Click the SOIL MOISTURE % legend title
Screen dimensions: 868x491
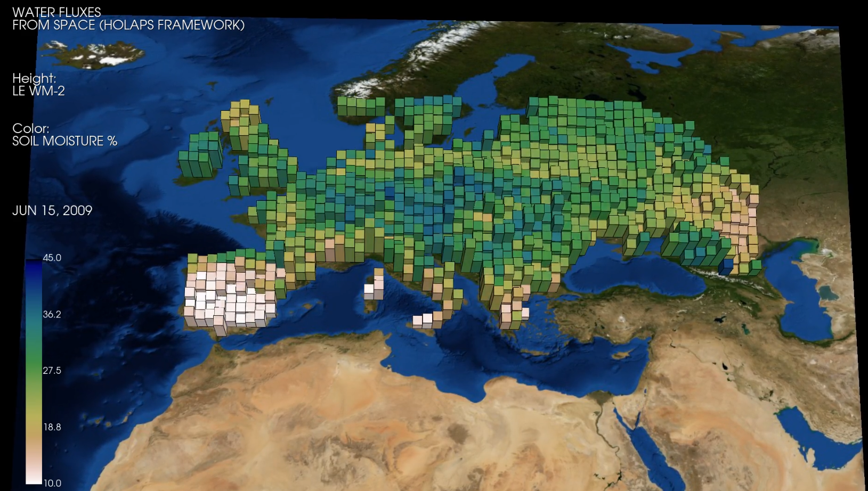(64, 141)
